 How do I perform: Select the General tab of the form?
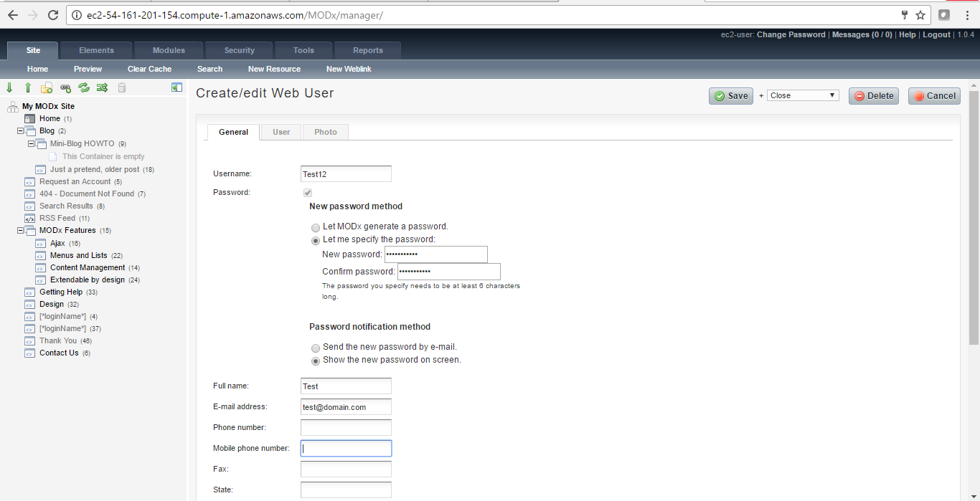(233, 132)
